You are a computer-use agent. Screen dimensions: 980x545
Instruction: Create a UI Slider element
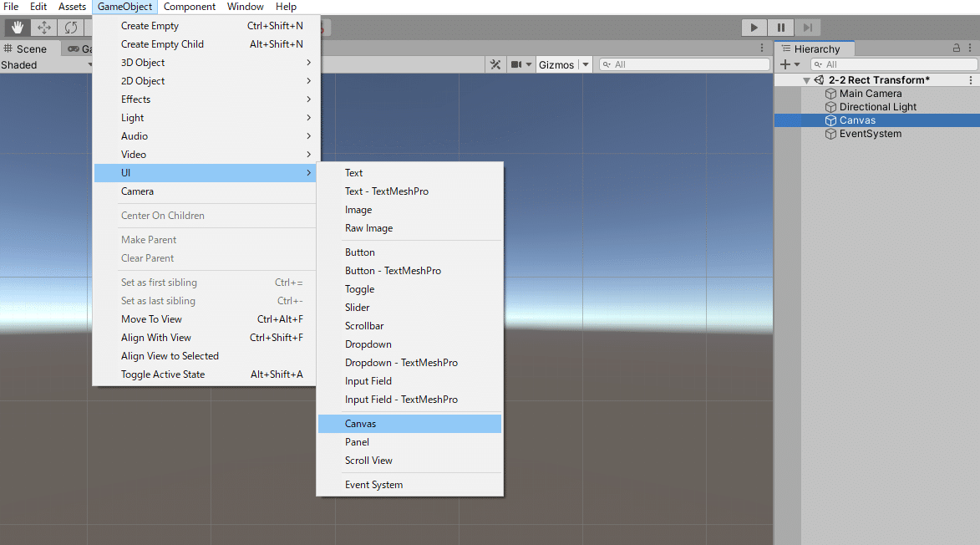click(x=409, y=308)
